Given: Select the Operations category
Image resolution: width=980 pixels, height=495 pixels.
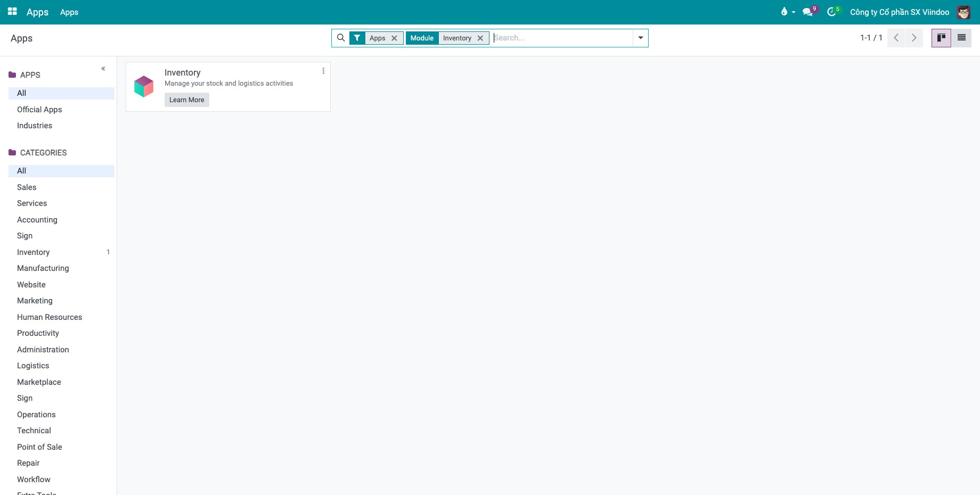Looking at the screenshot, I should click(61, 415).
